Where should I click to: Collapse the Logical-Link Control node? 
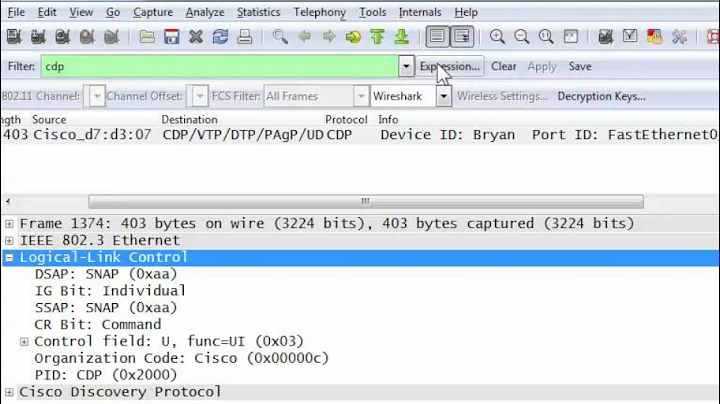9,258
